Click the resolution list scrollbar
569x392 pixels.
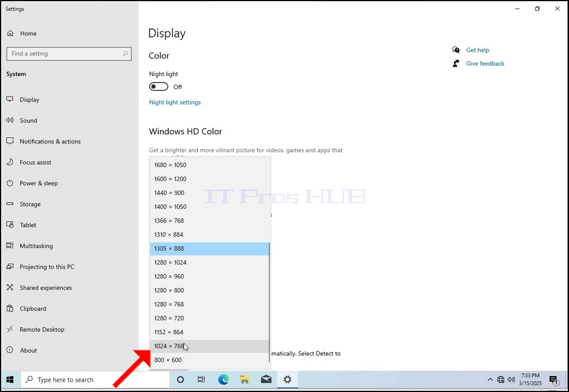(269, 302)
